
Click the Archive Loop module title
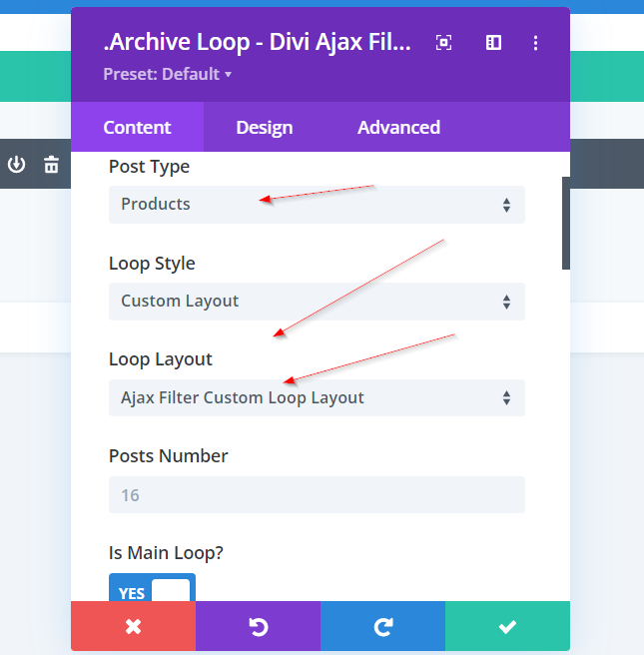(x=257, y=44)
